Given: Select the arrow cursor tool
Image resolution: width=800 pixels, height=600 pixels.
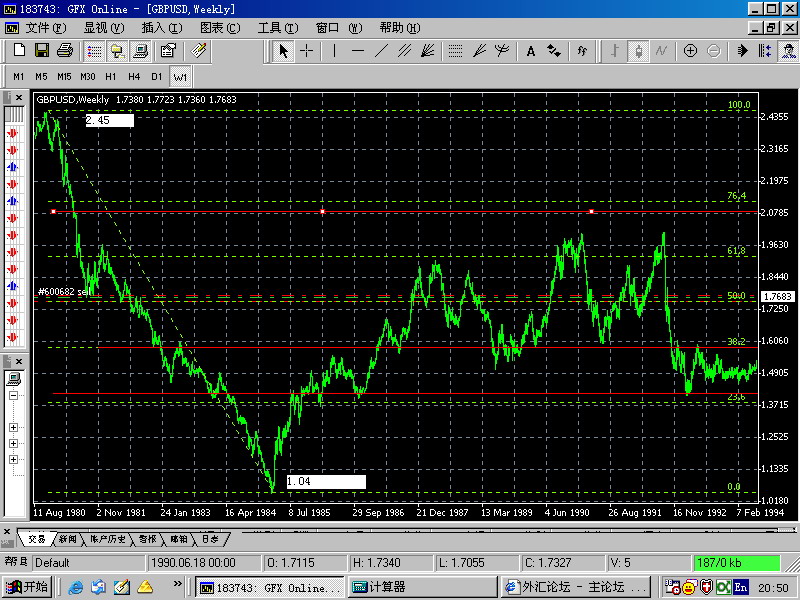Looking at the screenshot, I should (283, 51).
